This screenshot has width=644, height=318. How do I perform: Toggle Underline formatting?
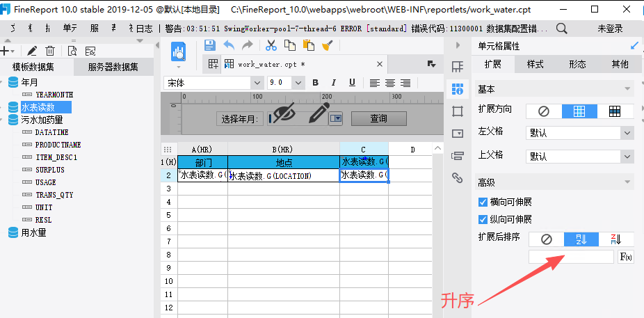[x=352, y=83]
